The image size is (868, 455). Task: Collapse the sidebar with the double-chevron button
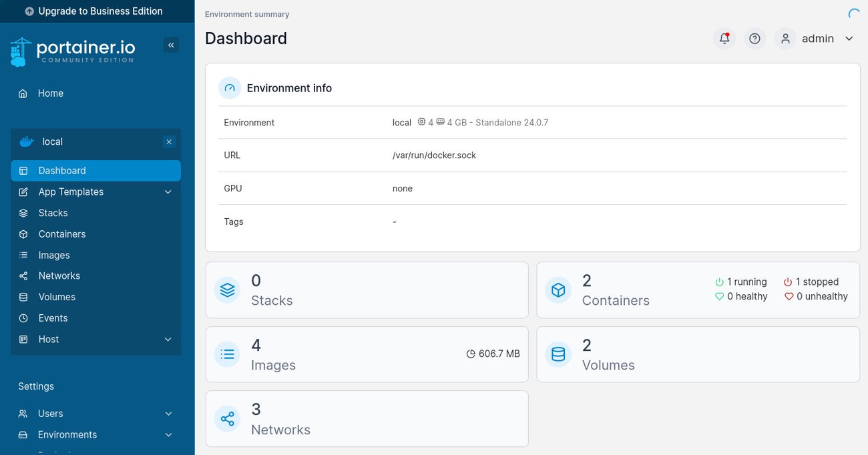171,44
